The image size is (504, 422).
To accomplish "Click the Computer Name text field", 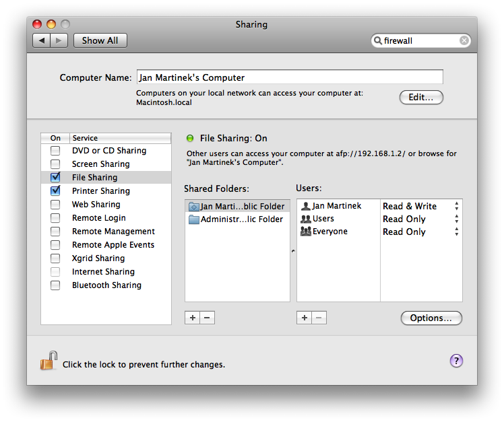I will pos(290,77).
